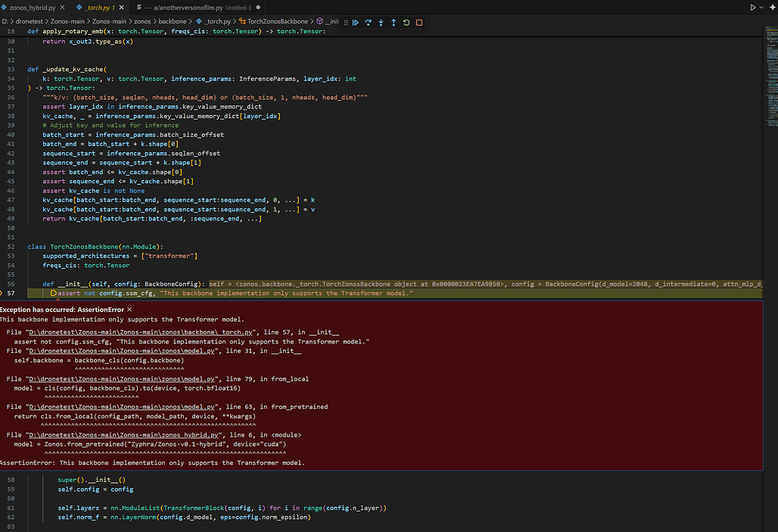This screenshot has height=532, width=778.
Task: Open _torch.py line 57 traceback link
Action: point(141,332)
